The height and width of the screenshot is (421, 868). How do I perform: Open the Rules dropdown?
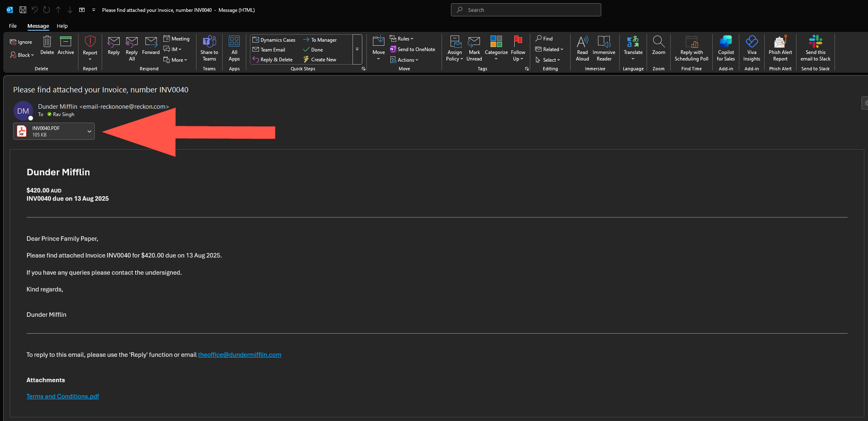click(402, 39)
